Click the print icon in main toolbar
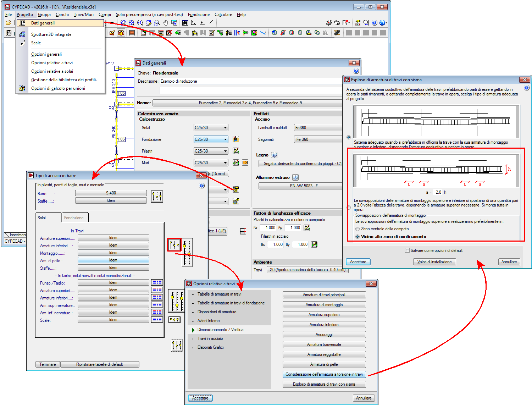The width and height of the screenshot is (532, 408). [x=329, y=23]
